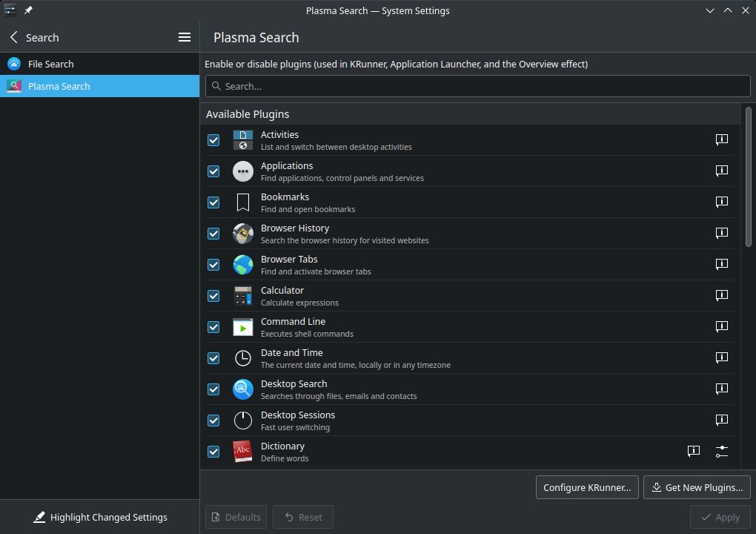
Task: Click text 'Find and open bookmarks'
Action: click(x=308, y=209)
